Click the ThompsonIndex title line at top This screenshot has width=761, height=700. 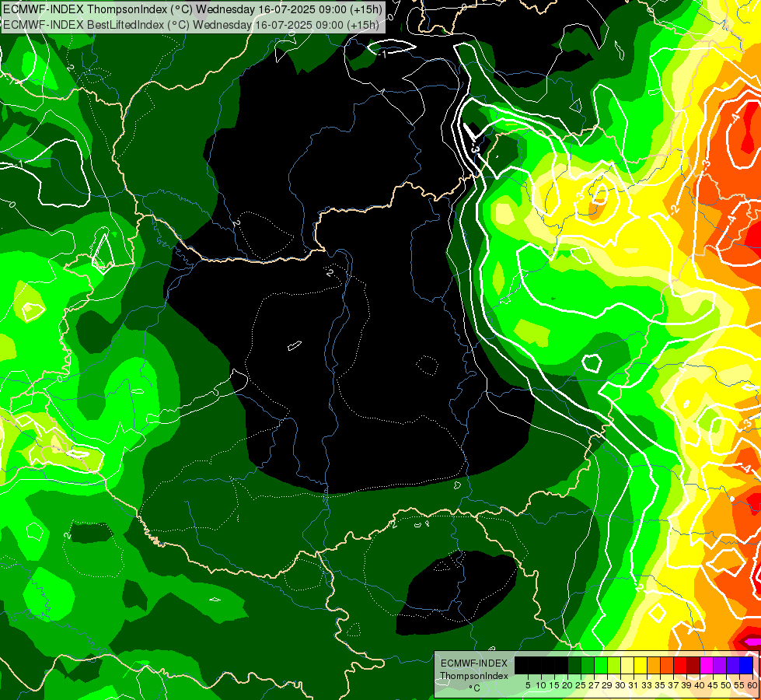(x=193, y=9)
